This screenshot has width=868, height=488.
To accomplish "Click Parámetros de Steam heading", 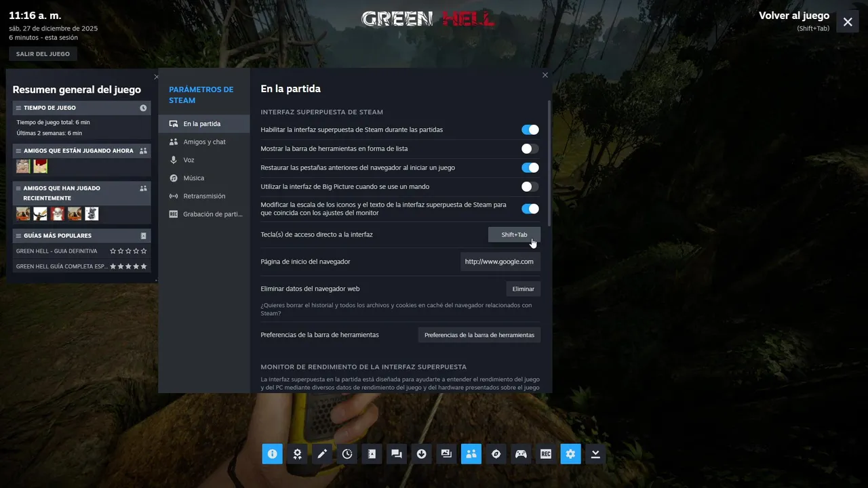I will pyautogui.click(x=201, y=95).
